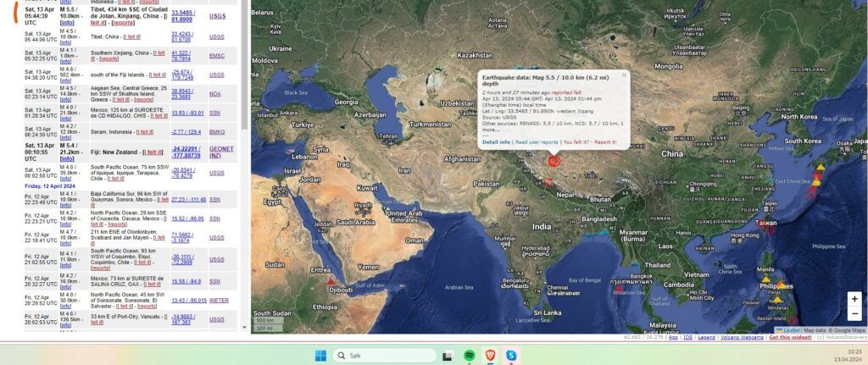
Task: Click coordinates 41.322 / 78.7914
Action: tap(181, 55)
